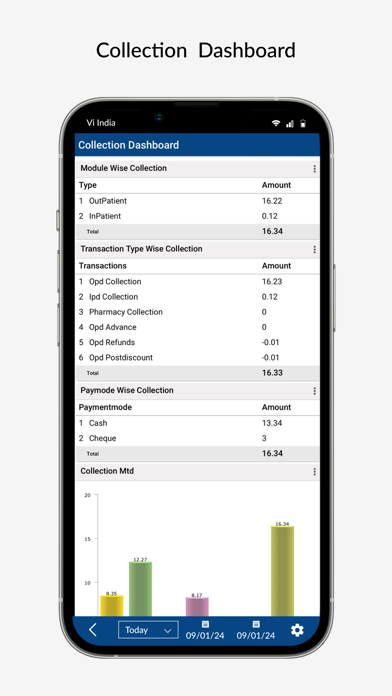This screenshot has height=696, width=392.
Task: Click the 16.22 OutPatient amount
Action: (272, 201)
